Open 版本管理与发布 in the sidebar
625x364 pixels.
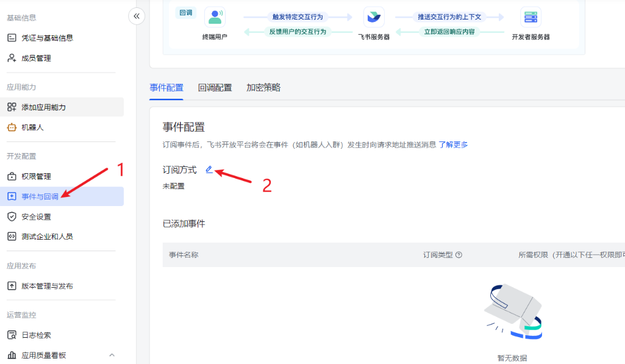coord(47,286)
